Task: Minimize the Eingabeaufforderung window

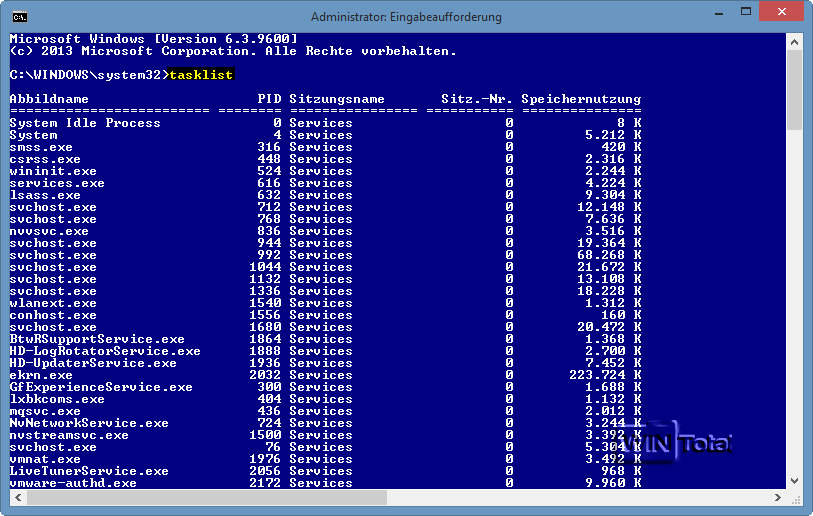Action: (719, 13)
